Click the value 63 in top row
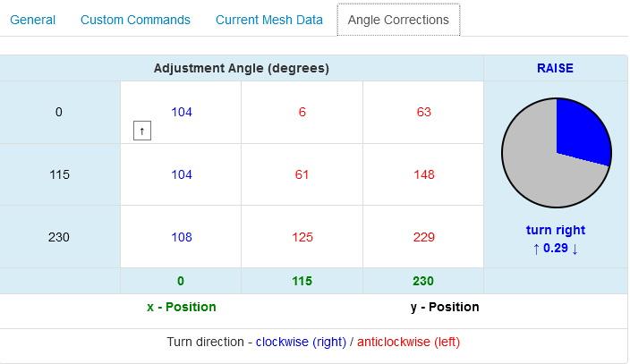 click(x=423, y=112)
